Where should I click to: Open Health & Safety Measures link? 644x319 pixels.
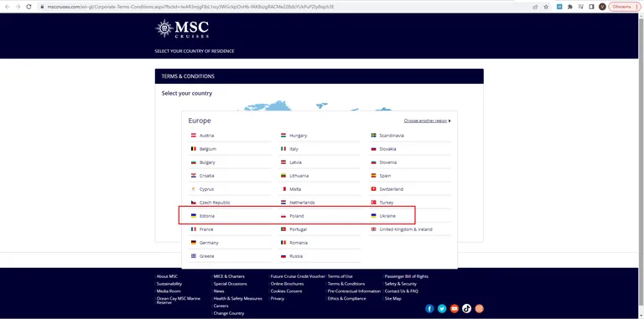click(238, 299)
